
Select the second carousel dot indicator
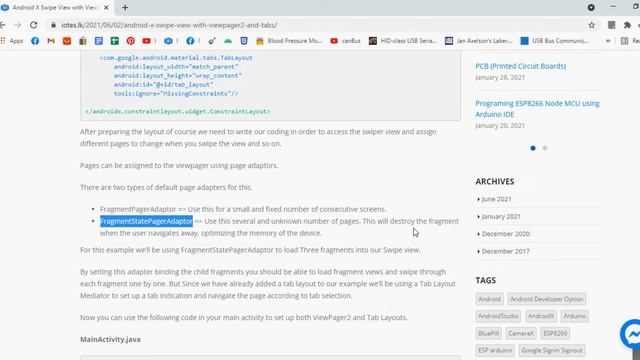[544, 148]
